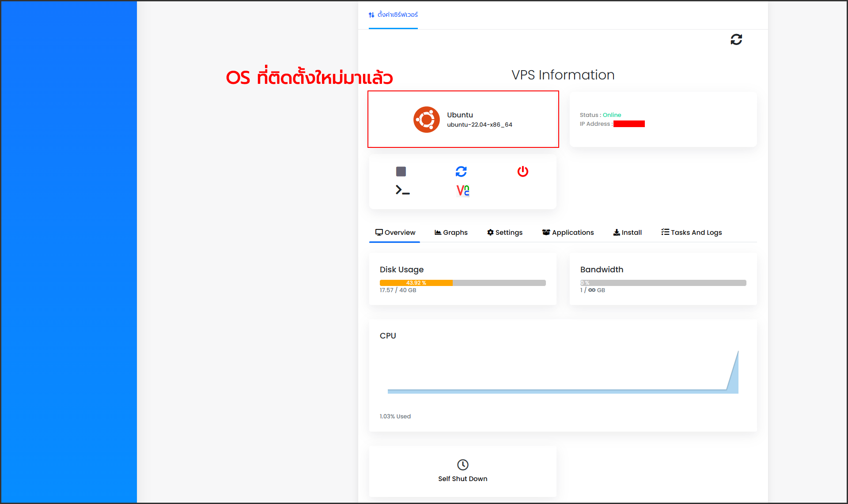Select the Ubuntu 22.04 OS card
Viewport: 848px width, 504px height.
coord(463,119)
